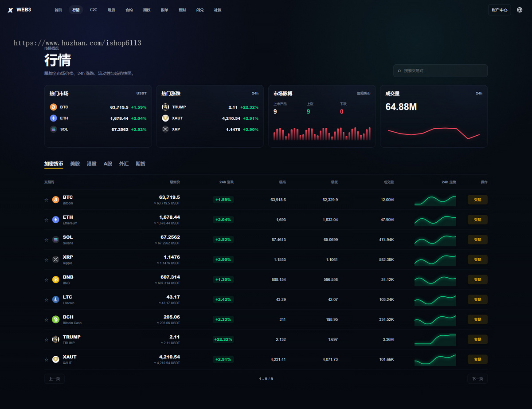Image resolution: width=532 pixels, height=409 pixels.
Task: Click 交易 button for ETH
Action: [x=477, y=220]
